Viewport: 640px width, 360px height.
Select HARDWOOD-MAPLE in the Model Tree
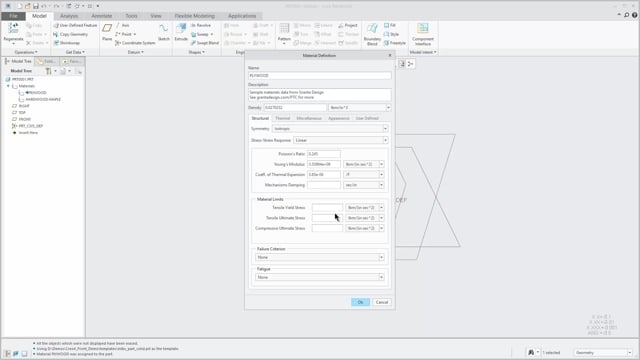point(43,99)
